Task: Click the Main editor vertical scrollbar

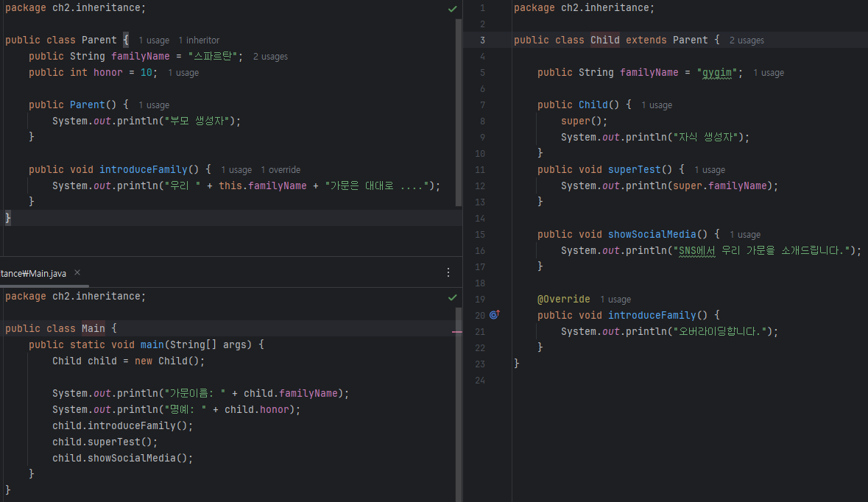Action: [x=459, y=404]
